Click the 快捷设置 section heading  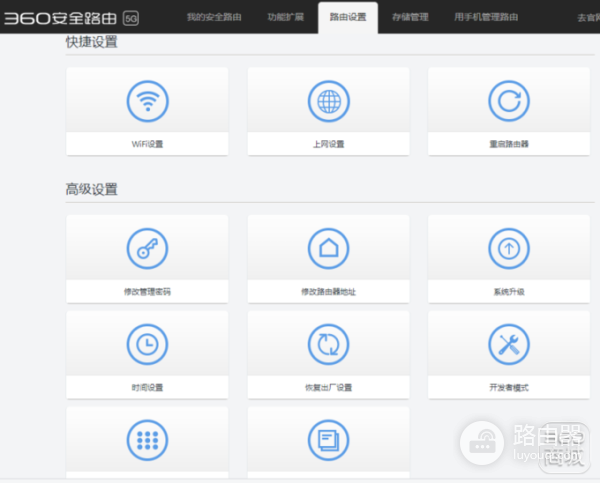click(91, 42)
